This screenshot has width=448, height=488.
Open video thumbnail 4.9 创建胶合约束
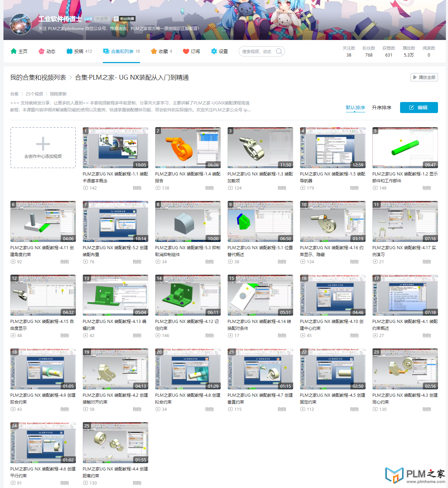tap(43, 369)
